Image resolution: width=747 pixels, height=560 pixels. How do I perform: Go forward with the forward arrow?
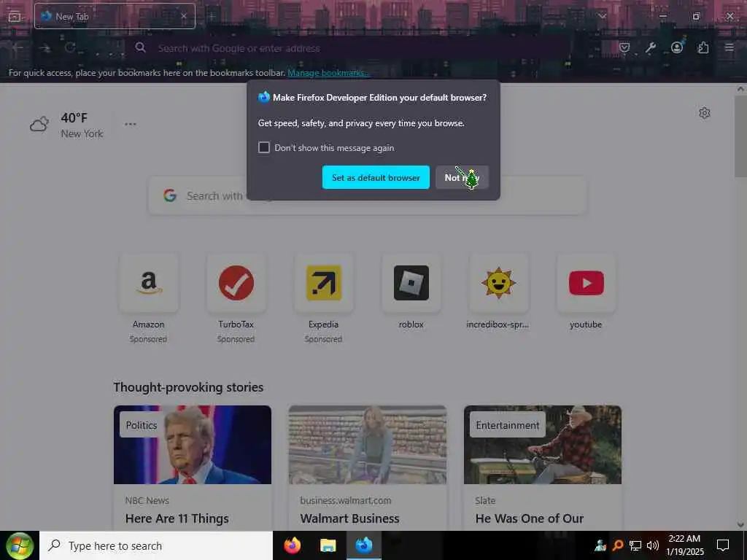(x=44, y=47)
